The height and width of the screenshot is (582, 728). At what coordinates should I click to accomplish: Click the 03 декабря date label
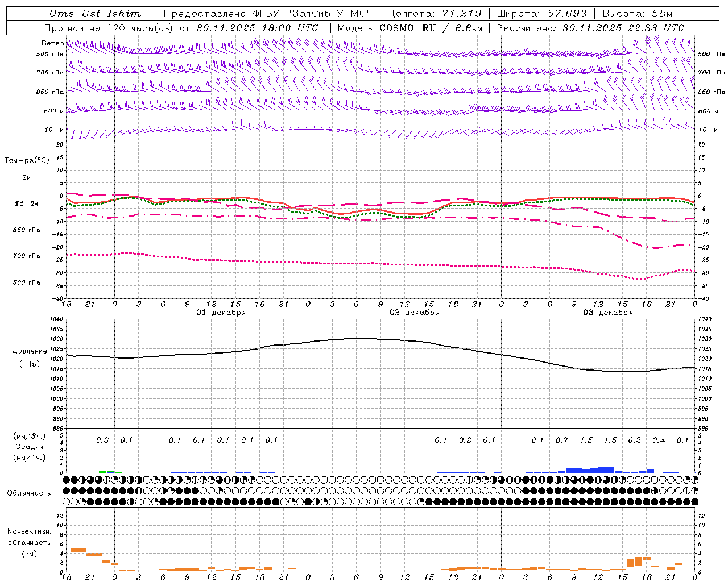(608, 313)
